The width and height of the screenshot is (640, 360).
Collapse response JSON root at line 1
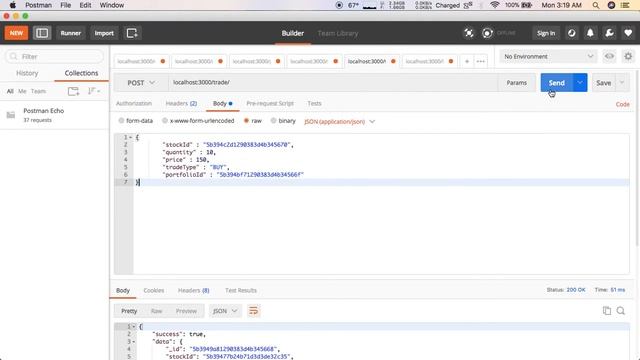click(x=134, y=327)
